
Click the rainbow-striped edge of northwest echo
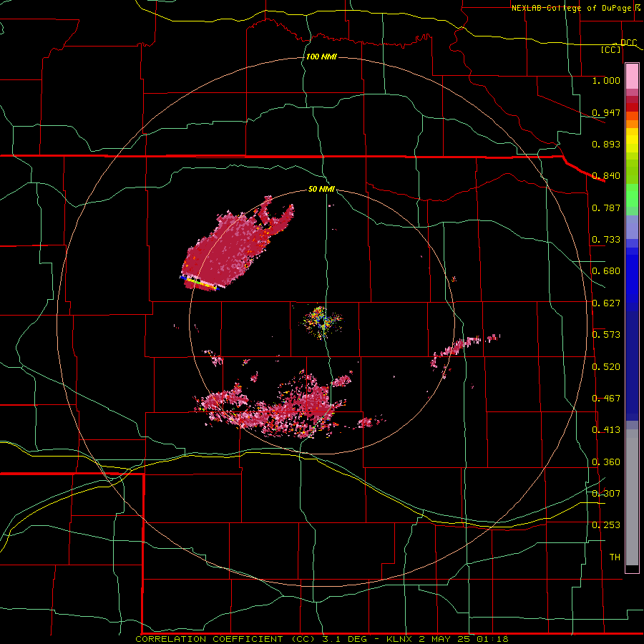point(200,282)
